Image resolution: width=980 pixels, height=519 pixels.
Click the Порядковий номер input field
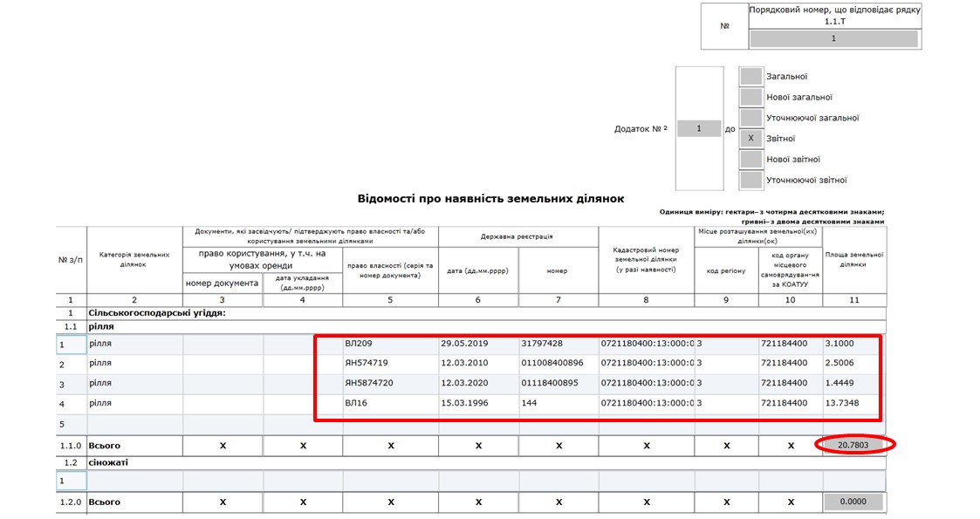pyautogui.click(x=833, y=39)
